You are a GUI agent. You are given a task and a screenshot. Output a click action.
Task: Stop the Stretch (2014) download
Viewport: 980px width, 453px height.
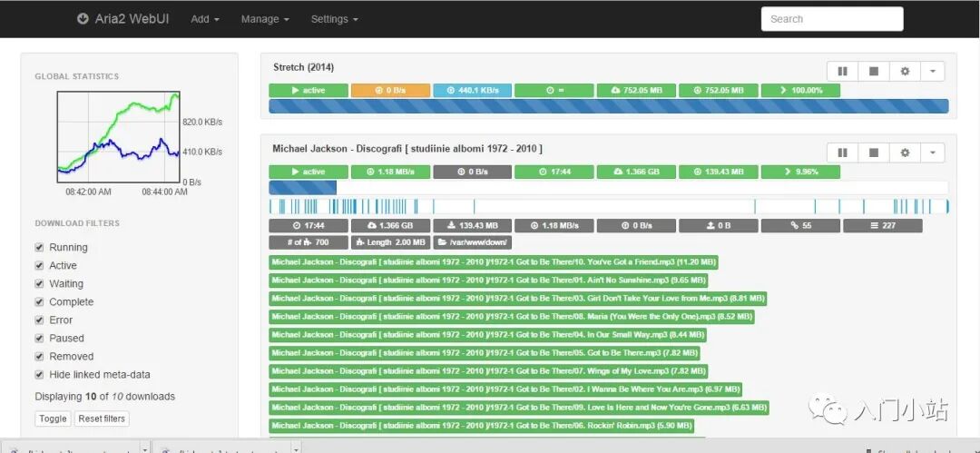click(874, 72)
